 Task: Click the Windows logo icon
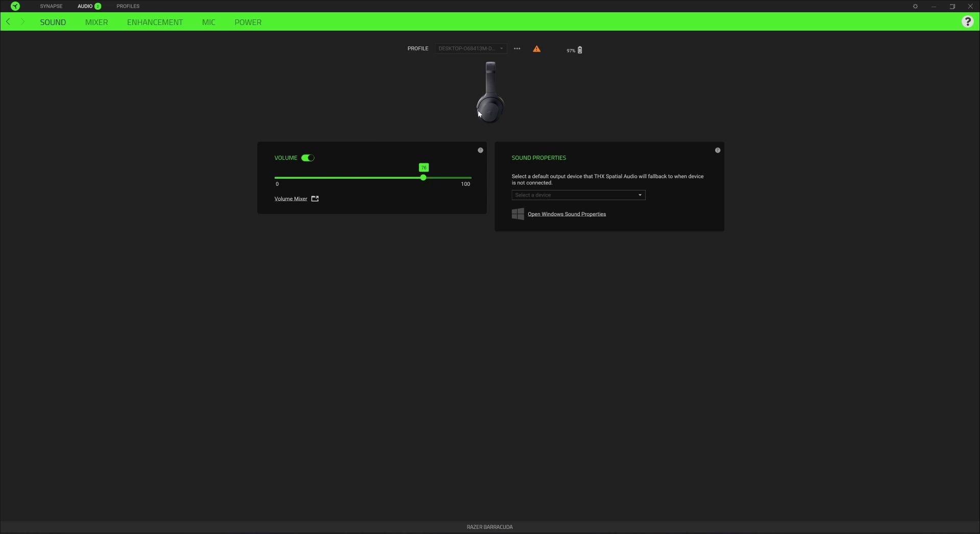point(518,214)
